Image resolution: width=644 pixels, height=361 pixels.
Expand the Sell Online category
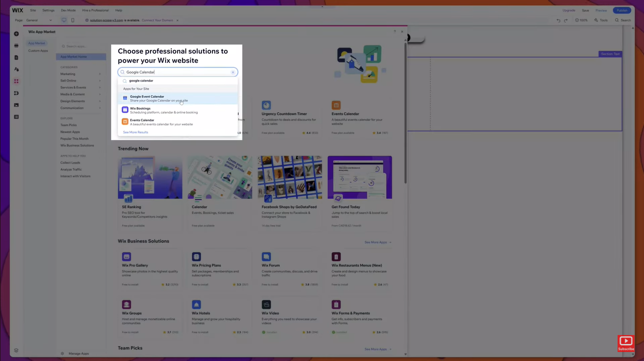coord(80,81)
